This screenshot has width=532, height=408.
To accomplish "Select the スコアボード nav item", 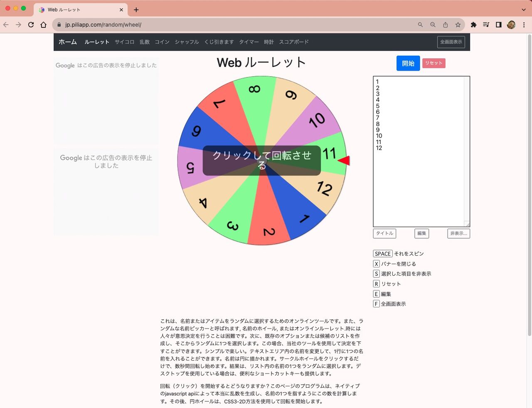I will coord(293,42).
